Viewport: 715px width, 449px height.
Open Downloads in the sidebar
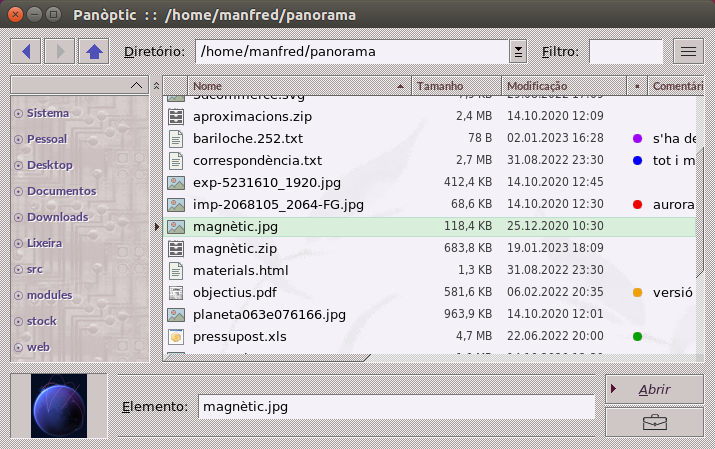[57, 217]
